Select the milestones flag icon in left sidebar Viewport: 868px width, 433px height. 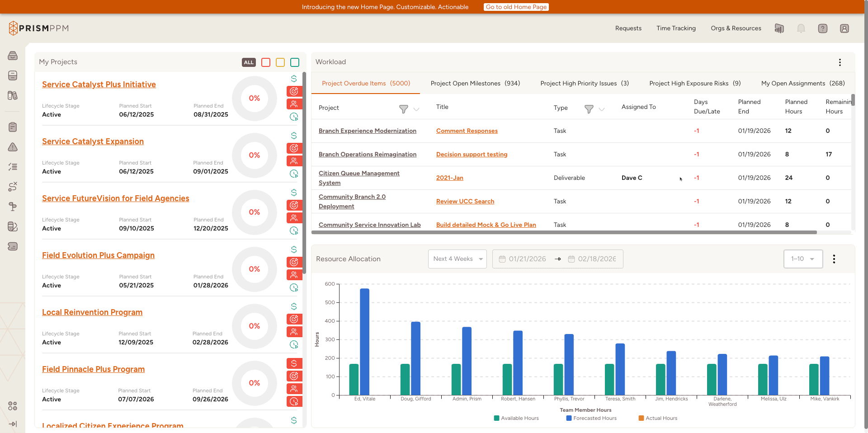(x=13, y=207)
